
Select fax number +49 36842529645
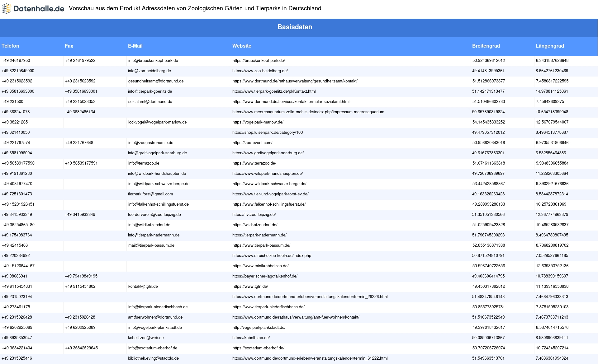(81, 348)
